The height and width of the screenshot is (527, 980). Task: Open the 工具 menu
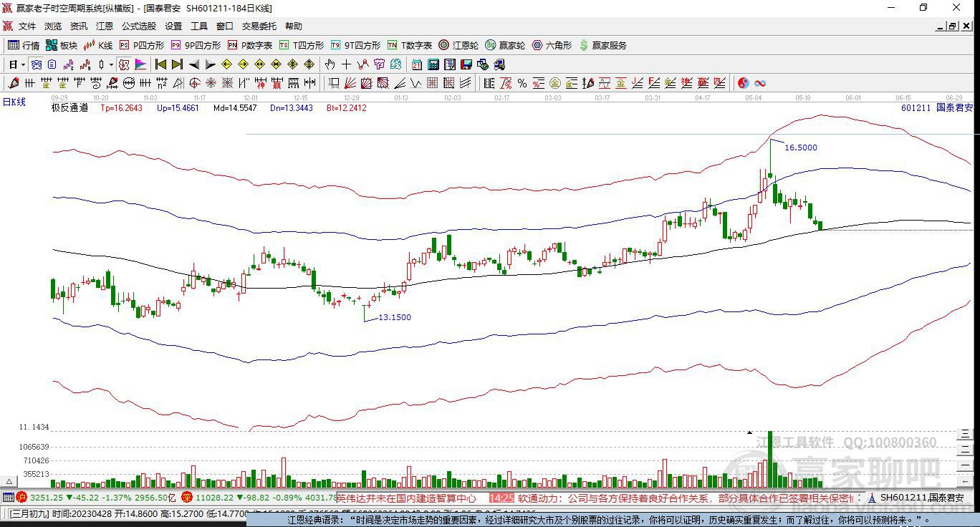pos(199,26)
